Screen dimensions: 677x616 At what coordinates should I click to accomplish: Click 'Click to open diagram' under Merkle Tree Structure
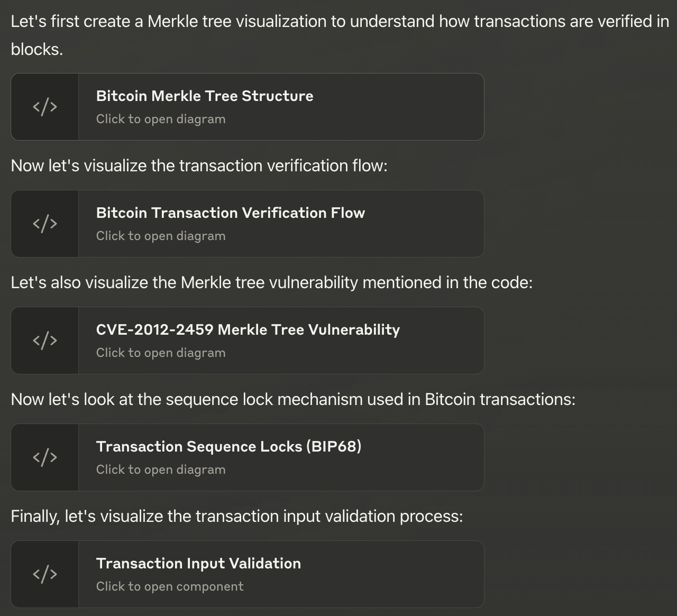[161, 119]
